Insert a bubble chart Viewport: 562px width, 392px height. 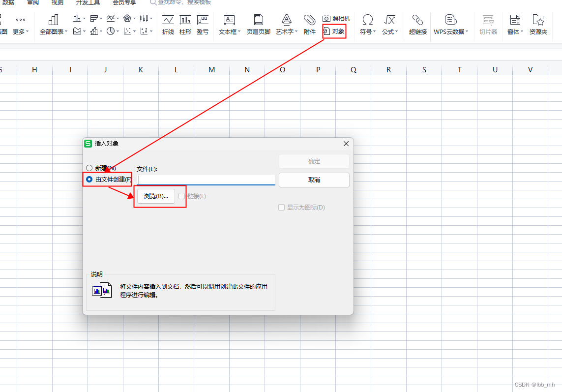(x=144, y=31)
